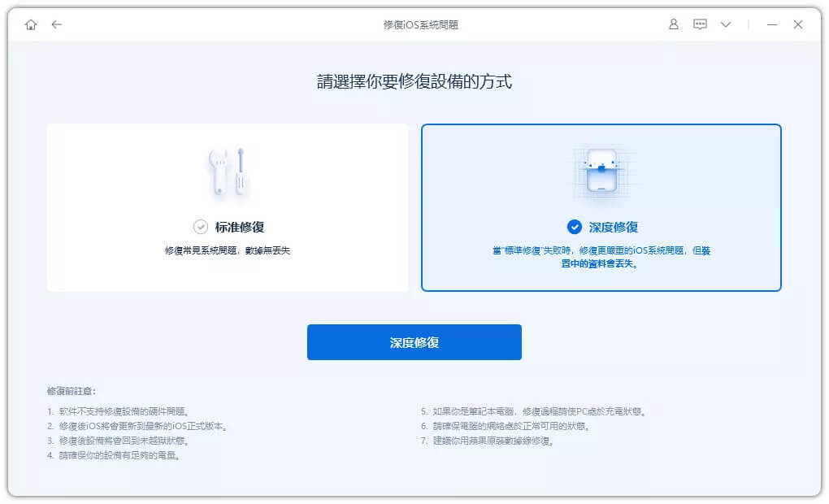Click the 深度修復 card title text
This screenshot has width=829, height=504.
[x=614, y=228]
